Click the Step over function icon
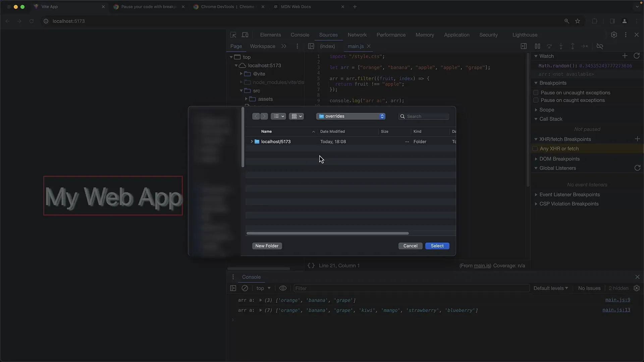This screenshot has height=362, width=644. (x=549, y=46)
